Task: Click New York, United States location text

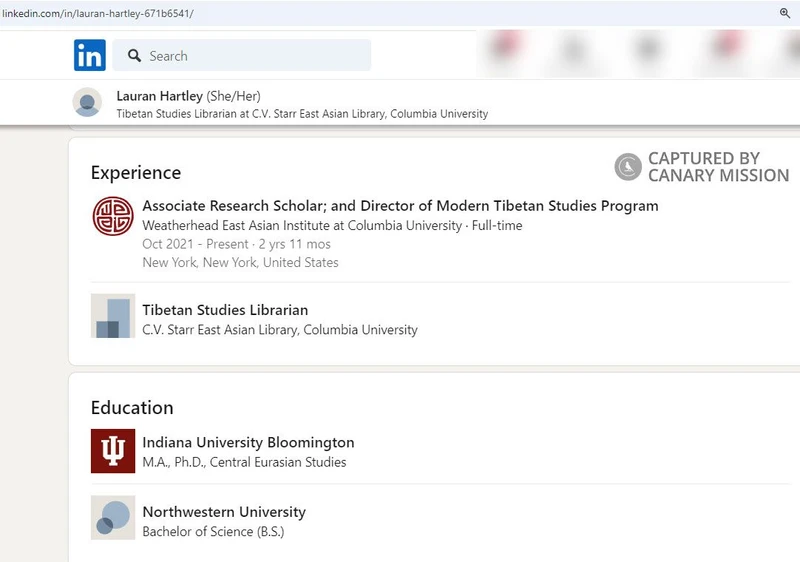Action: click(x=240, y=263)
